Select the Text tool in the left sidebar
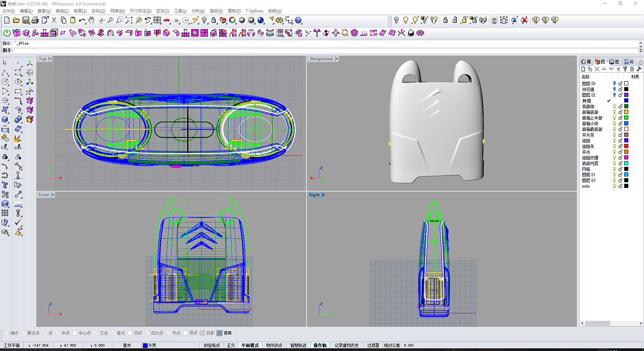 click(x=5, y=185)
